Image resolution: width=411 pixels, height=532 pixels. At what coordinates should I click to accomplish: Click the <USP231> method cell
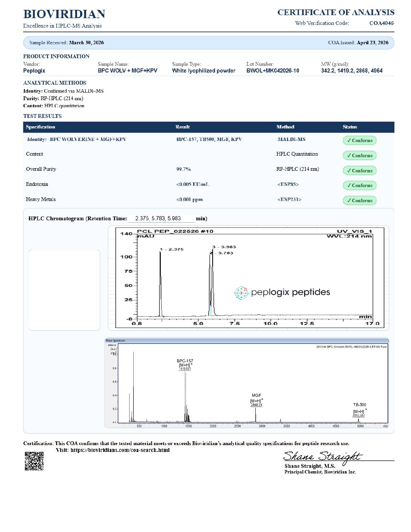pos(289,199)
